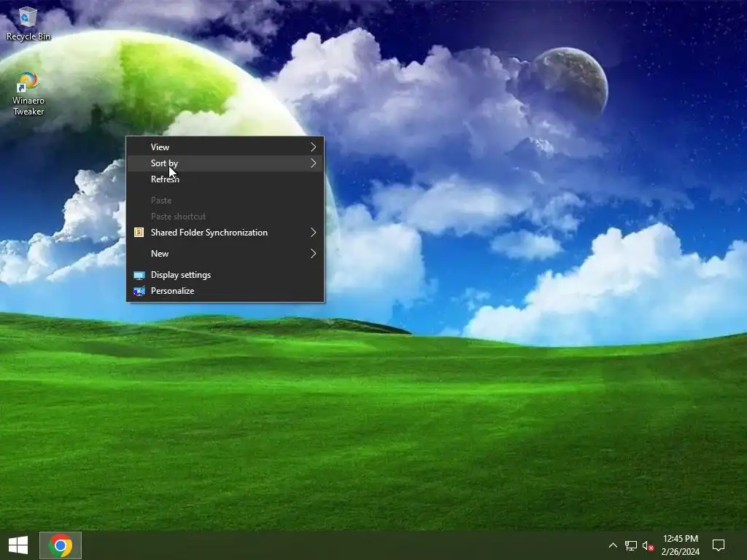The width and height of the screenshot is (747, 560).
Task: Select the Winaero Tweaker desktop shortcut
Action: 28,94
